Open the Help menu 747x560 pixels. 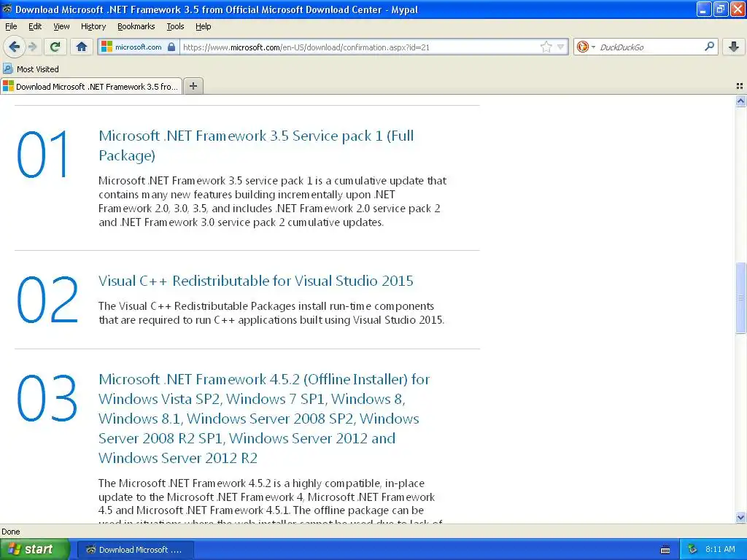[203, 26]
